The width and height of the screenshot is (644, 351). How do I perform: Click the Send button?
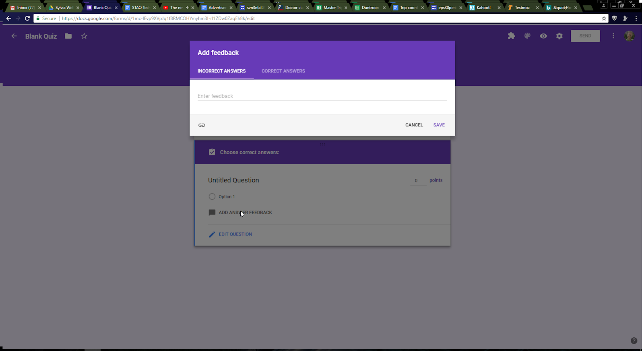[585, 36]
